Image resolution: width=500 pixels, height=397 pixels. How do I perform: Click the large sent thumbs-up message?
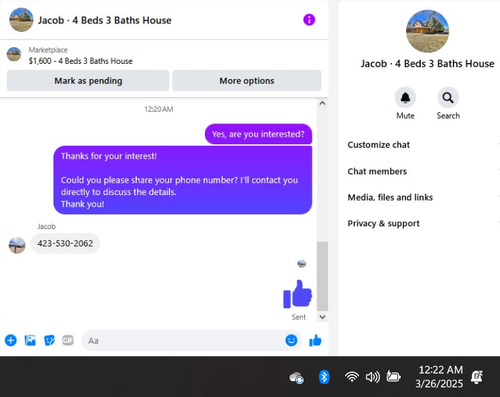(297, 294)
